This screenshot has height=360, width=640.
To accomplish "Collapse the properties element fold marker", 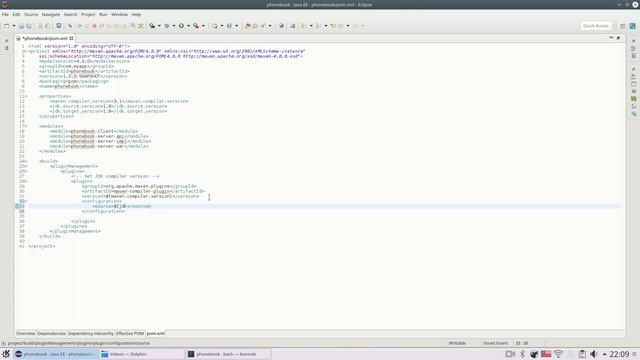I will [x=27, y=96].
